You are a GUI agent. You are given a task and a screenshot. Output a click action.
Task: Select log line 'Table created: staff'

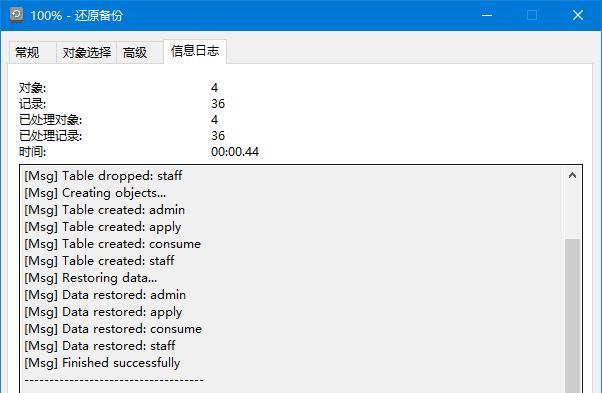99,261
